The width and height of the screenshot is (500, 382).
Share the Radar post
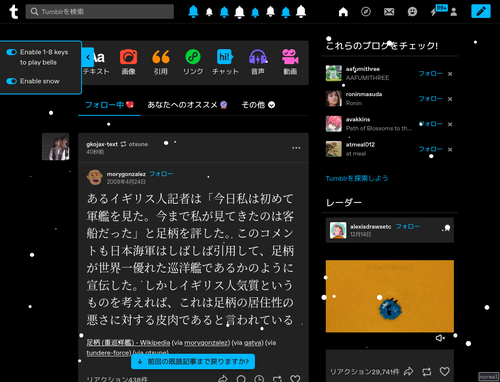point(408,371)
